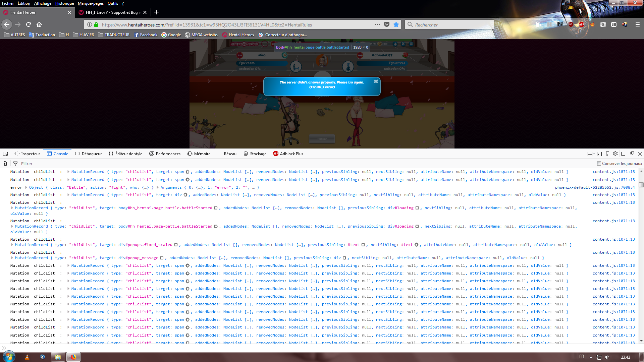Dock devtools to the side of window
Viewport: 644px width, 362px height.
point(623,154)
